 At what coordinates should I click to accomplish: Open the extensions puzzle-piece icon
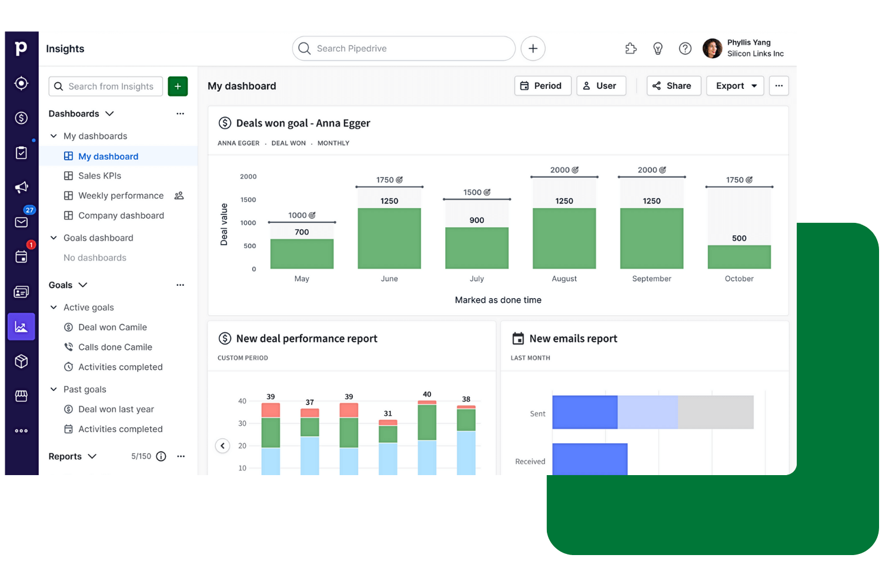pyautogui.click(x=631, y=49)
